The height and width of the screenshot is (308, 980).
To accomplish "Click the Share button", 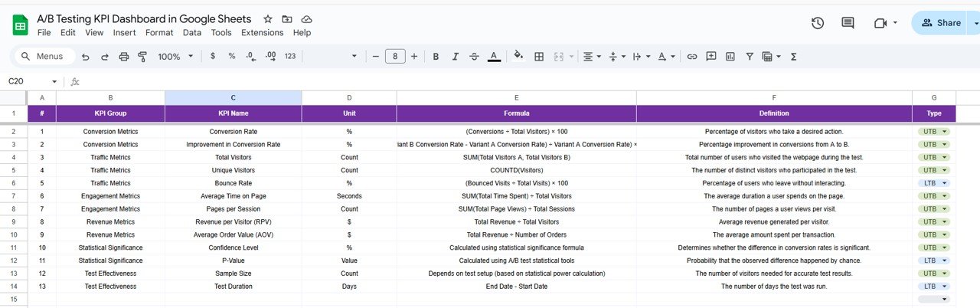I will click(x=940, y=23).
